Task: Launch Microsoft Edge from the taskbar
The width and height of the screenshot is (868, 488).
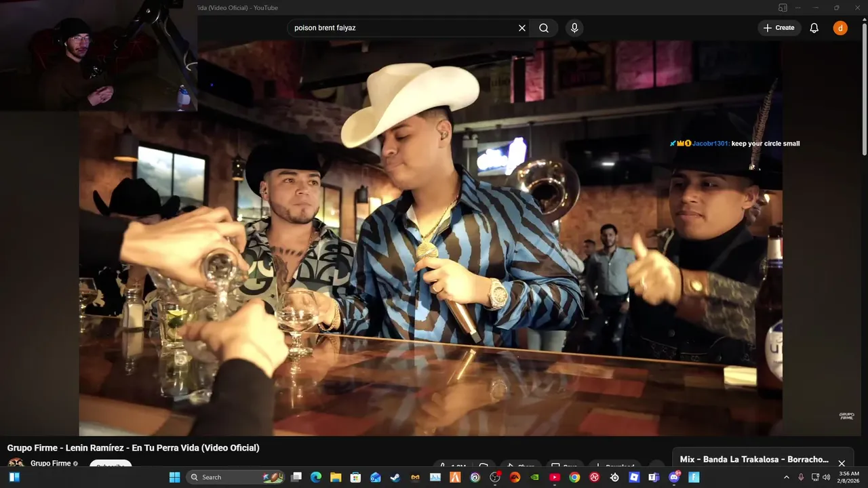Action: point(316,477)
